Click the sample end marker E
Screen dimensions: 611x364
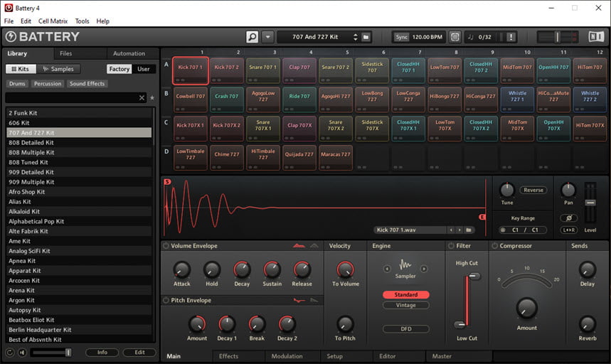click(x=482, y=217)
